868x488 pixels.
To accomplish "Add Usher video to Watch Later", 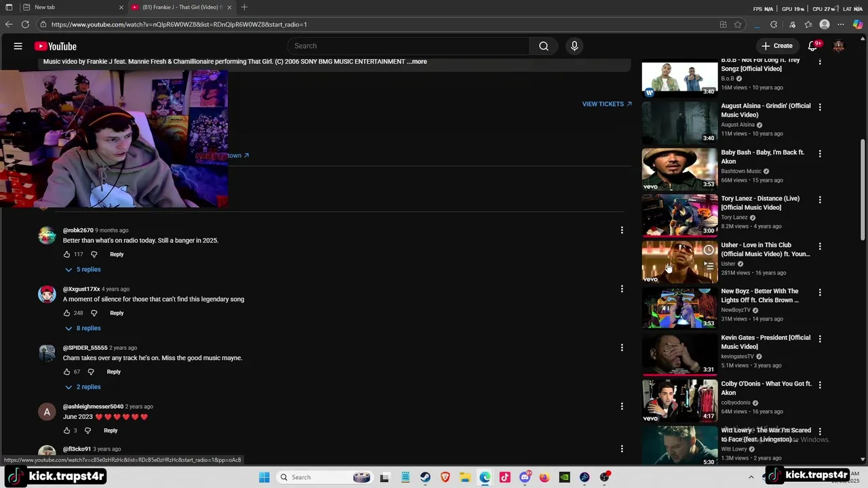I will (709, 250).
